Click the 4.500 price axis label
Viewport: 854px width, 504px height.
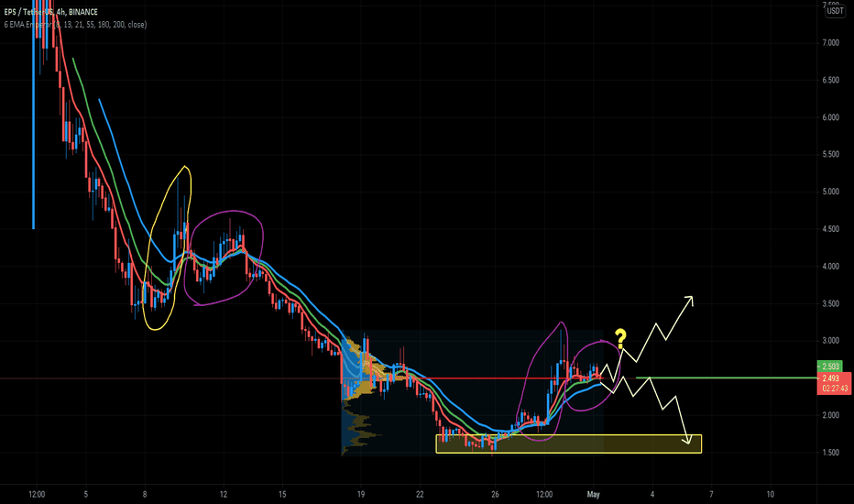pos(830,229)
